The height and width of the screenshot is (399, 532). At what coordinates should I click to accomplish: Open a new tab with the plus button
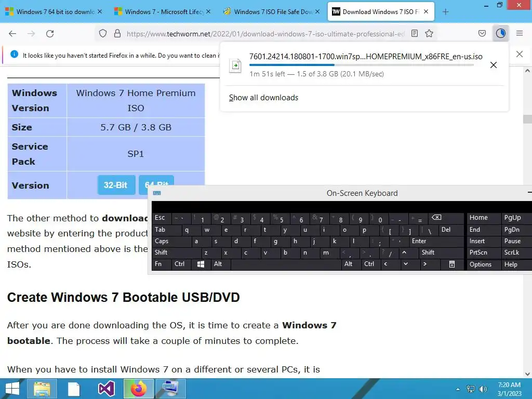click(445, 12)
